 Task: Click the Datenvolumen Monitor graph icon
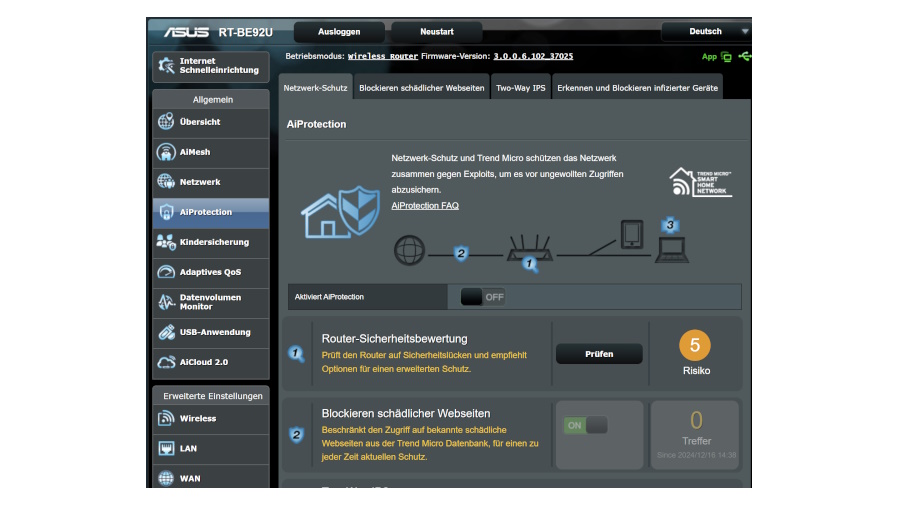click(x=166, y=302)
